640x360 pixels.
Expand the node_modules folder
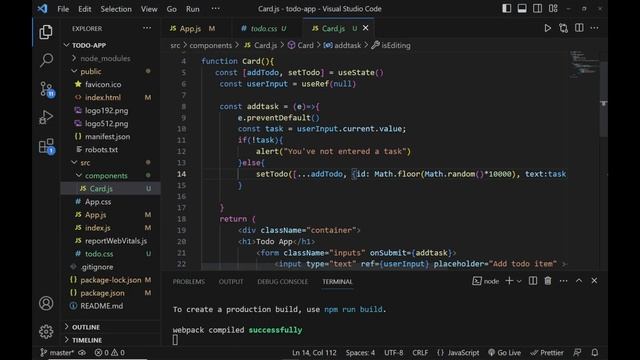[74, 58]
